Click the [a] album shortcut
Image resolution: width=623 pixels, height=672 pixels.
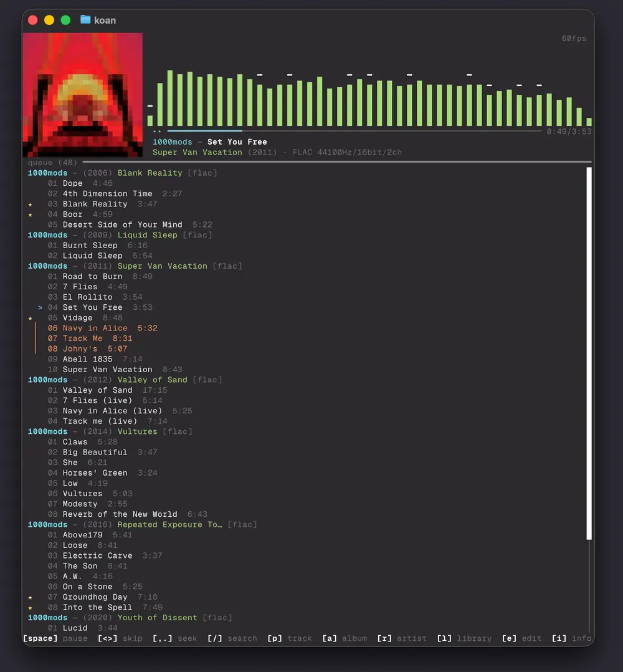345,638
